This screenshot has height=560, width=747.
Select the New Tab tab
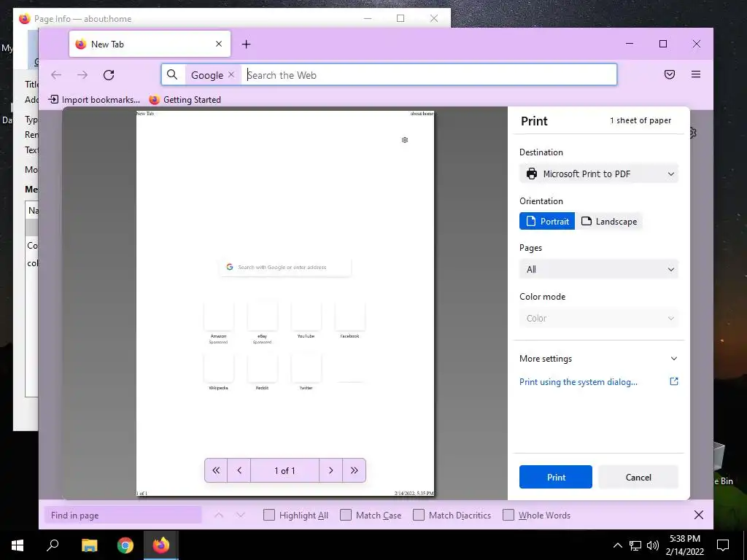150,44
